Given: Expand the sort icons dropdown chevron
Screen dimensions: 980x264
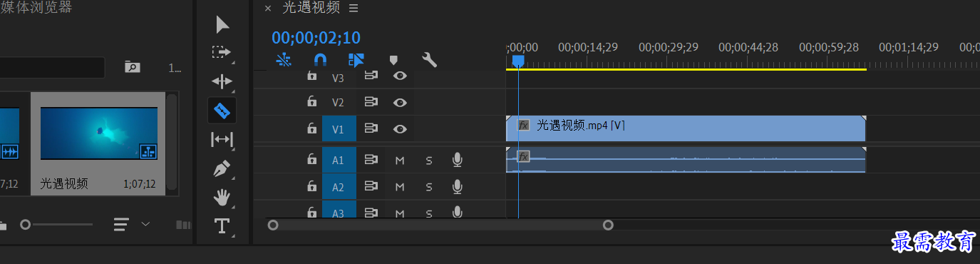Looking at the screenshot, I should pos(145,224).
